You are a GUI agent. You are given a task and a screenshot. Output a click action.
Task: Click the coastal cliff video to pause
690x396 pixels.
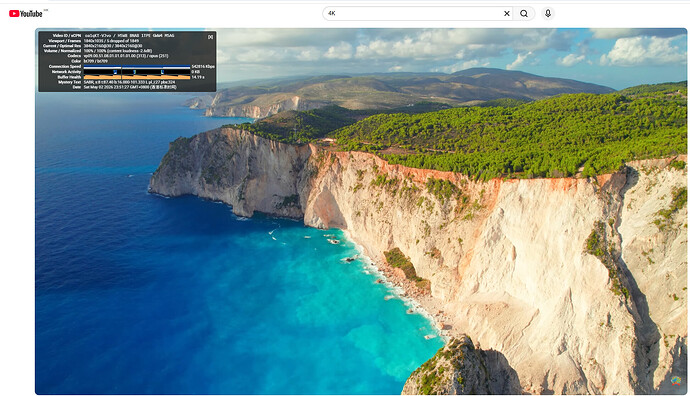(x=361, y=211)
